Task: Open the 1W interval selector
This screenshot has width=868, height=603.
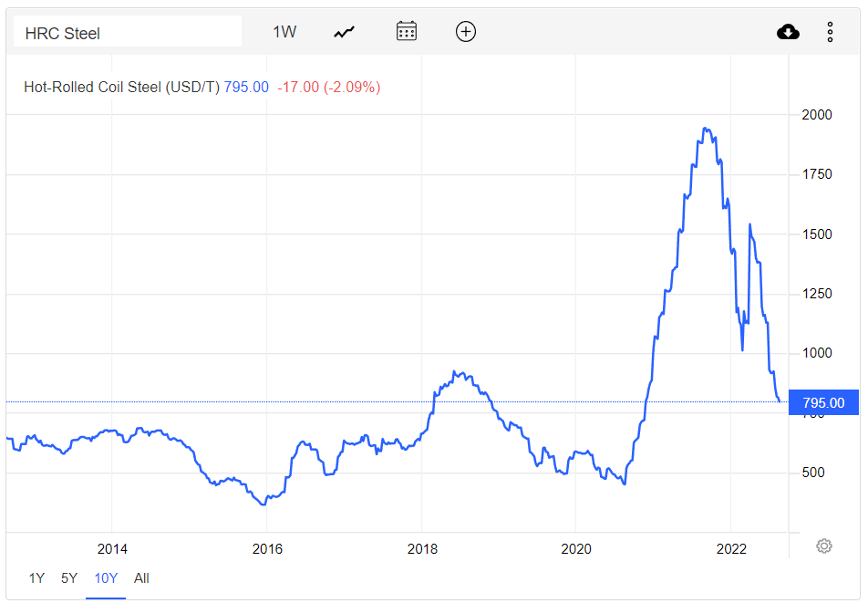Action: click(284, 32)
